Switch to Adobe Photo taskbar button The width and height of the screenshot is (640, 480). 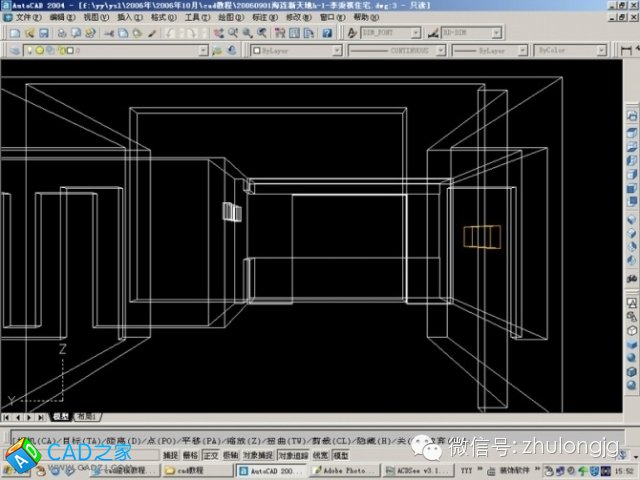pyautogui.click(x=328, y=470)
